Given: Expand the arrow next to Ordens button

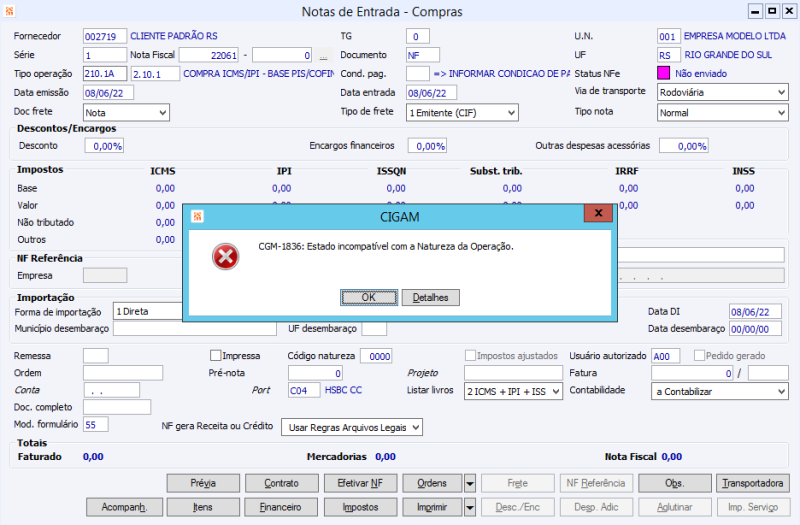Looking at the screenshot, I should (470, 483).
